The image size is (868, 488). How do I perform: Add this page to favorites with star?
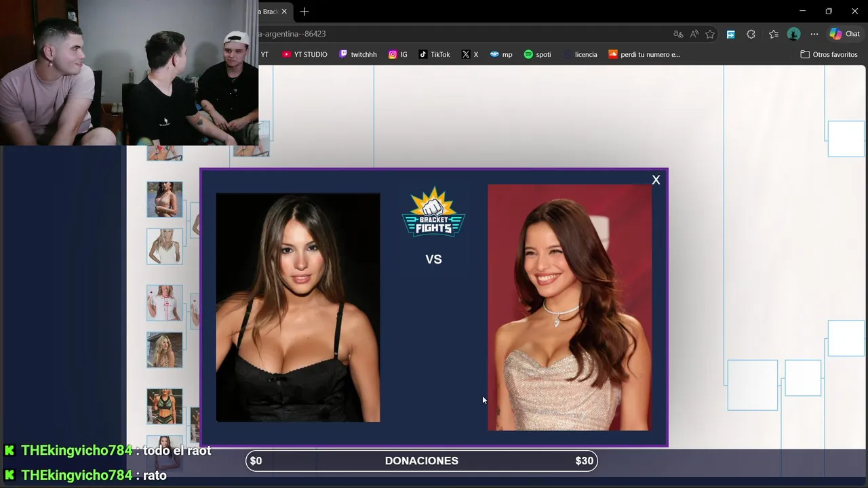pyautogui.click(x=710, y=34)
